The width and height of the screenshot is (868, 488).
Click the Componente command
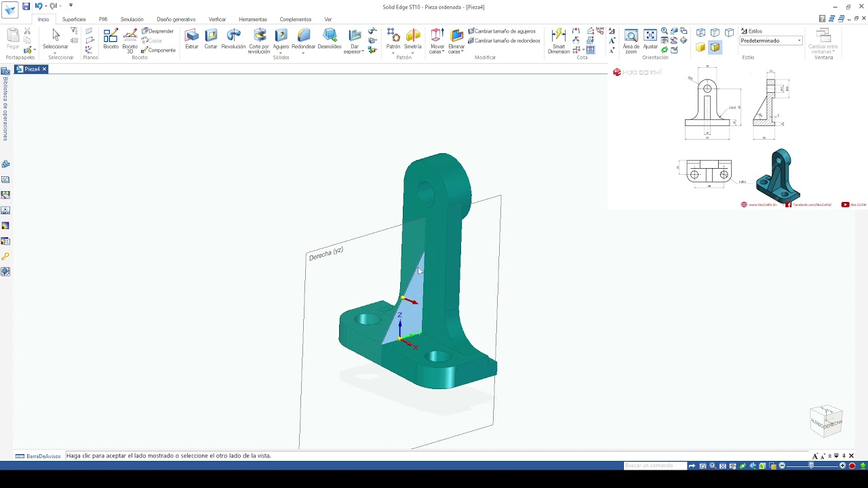(158, 50)
